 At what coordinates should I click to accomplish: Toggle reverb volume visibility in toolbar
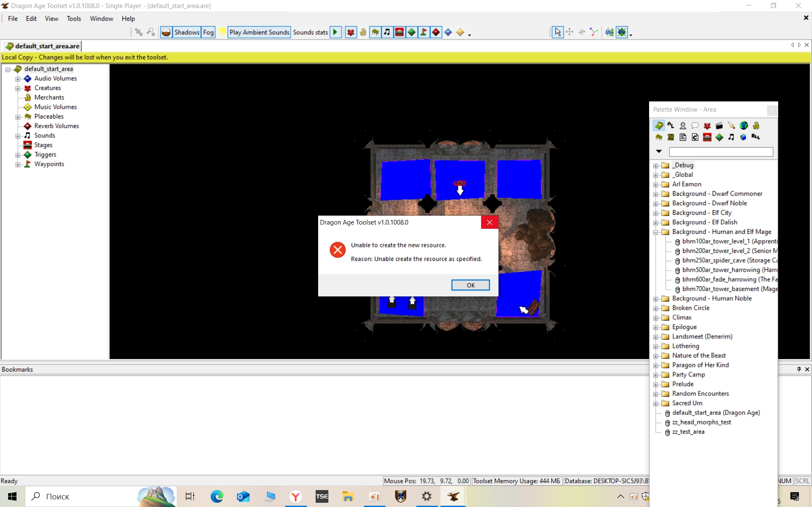point(436,32)
